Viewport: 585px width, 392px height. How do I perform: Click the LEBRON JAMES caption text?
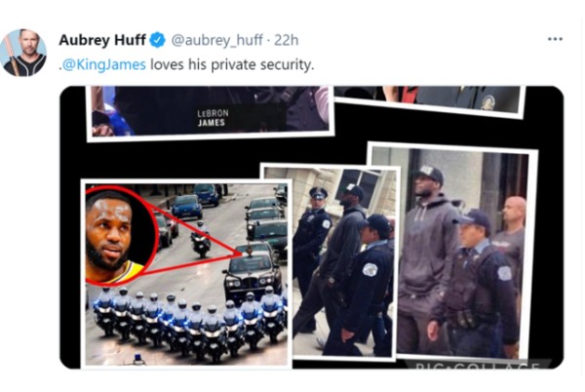(212, 118)
